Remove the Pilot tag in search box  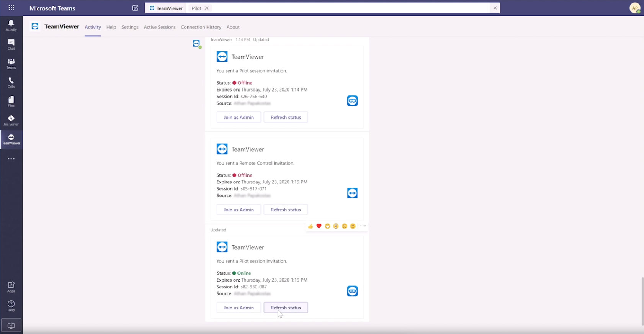click(x=206, y=8)
